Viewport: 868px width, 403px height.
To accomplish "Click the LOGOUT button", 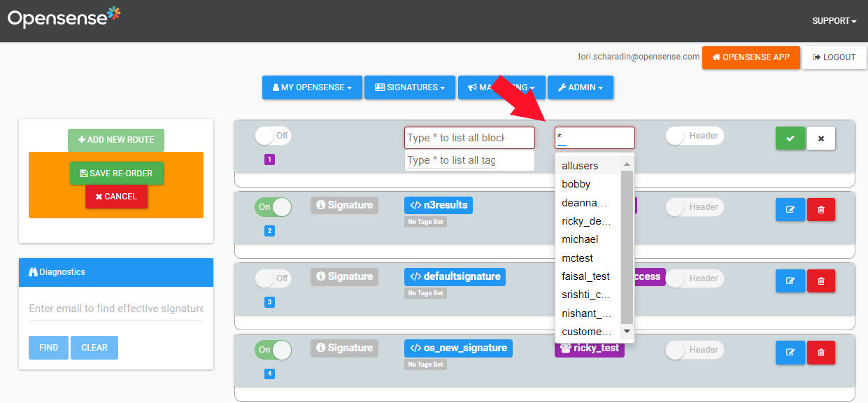I will click(x=834, y=57).
